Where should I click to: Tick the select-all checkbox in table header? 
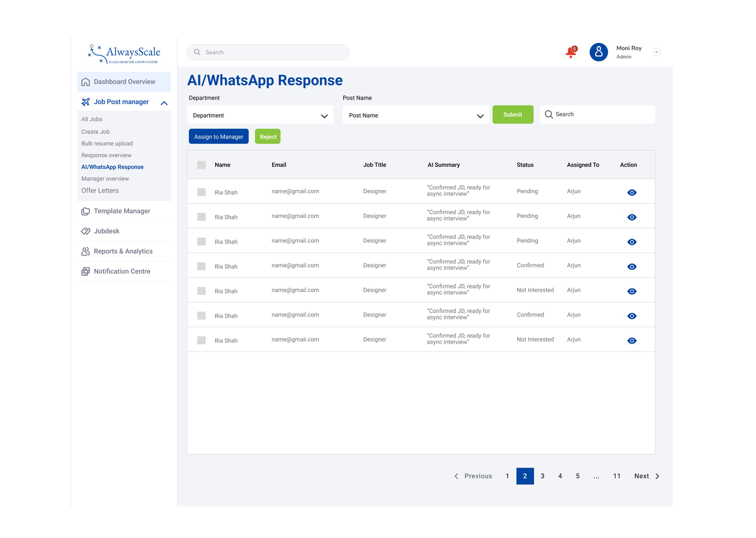[202, 165]
